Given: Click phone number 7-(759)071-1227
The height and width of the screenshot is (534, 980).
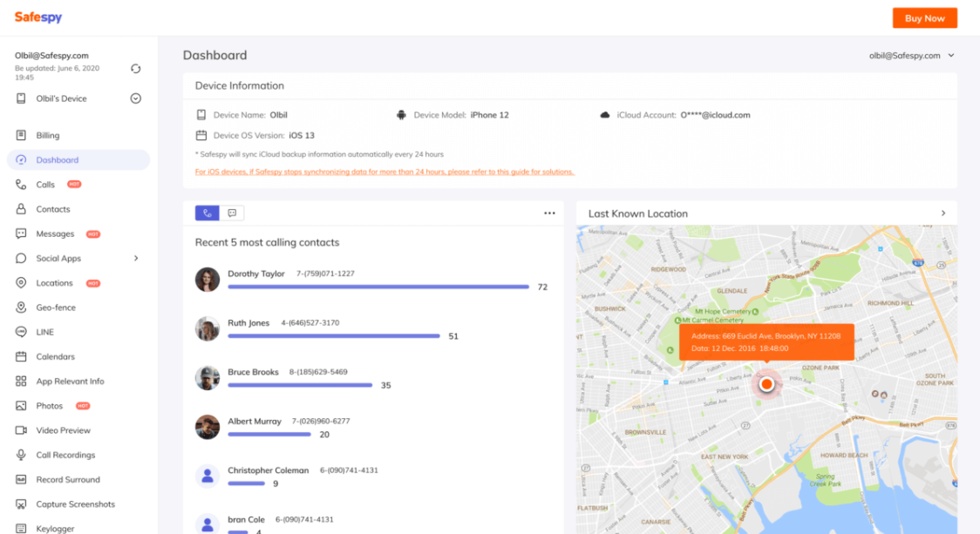Looking at the screenshot, I should [x=325, y=274].
